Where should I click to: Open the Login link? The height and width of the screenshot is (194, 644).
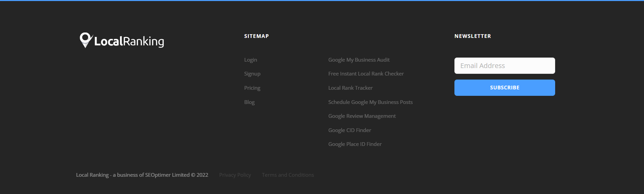[x=251, y=60]
